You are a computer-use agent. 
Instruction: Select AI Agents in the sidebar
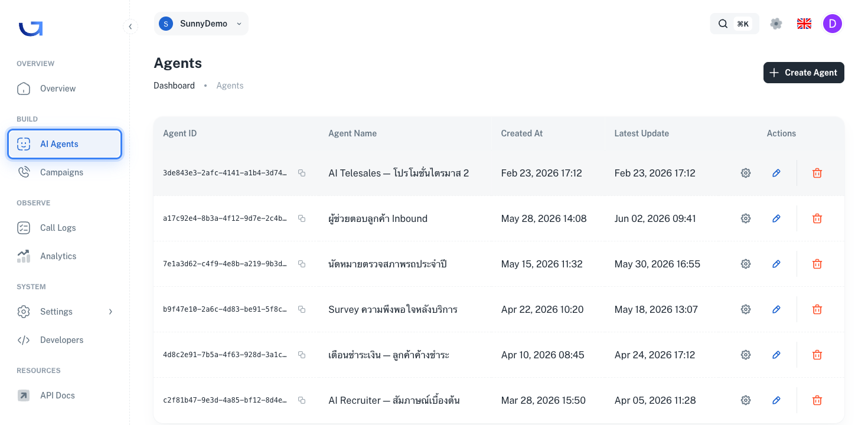pyautogui.click(x=65, y=144)
